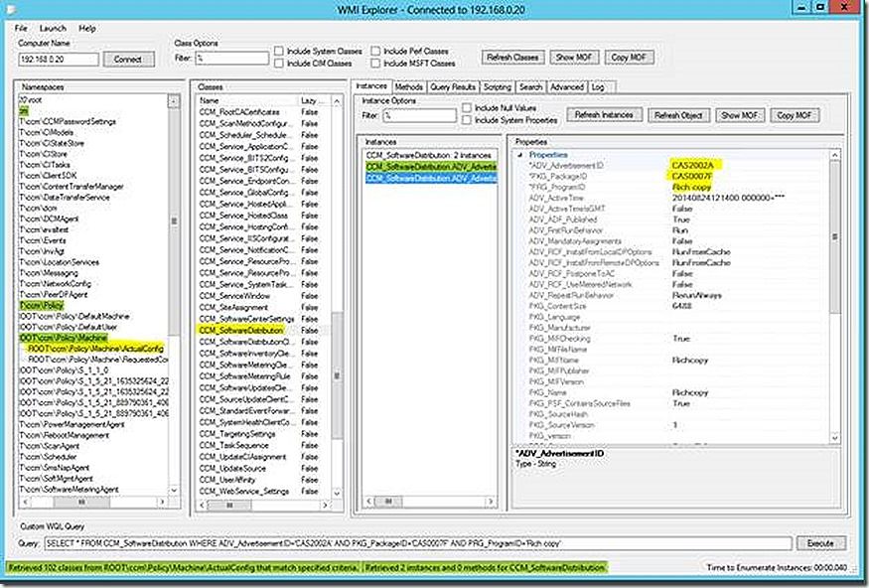
Task: Select ROOT\ccm\Policy\Machine\RequestedConfig namespace
Action: 97,360
